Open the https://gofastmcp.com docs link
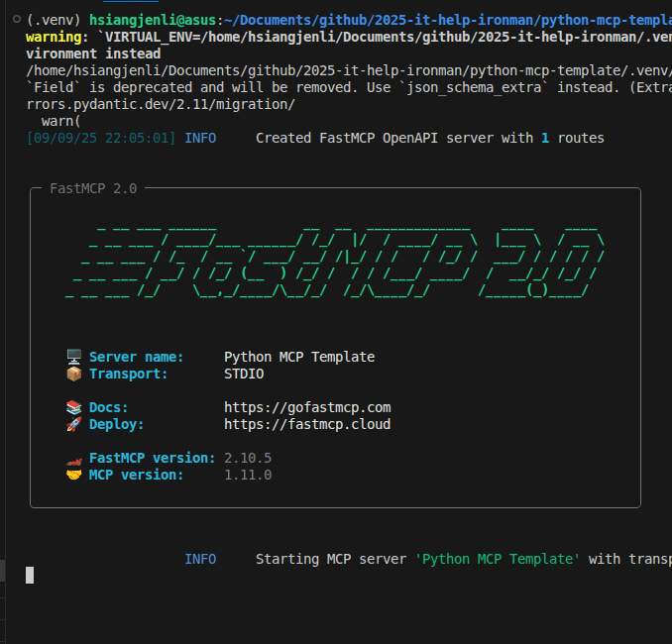The width and height of the screenshot is (672, 644). [307, 407]
